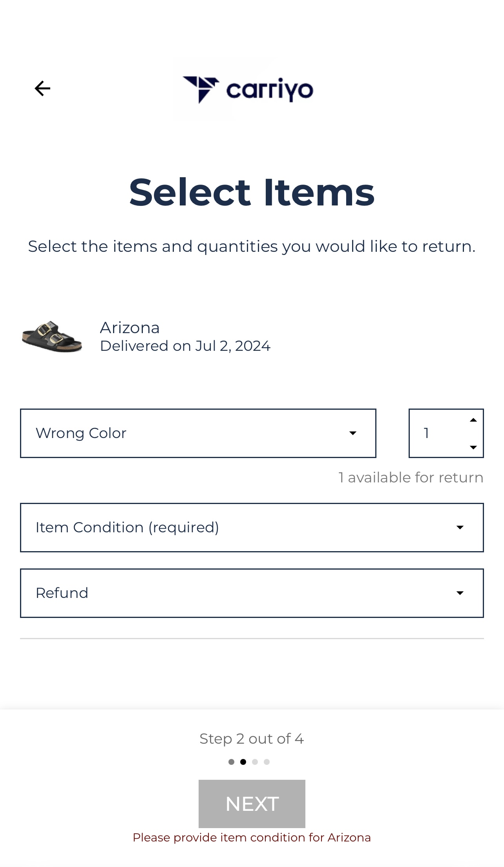Select the first step indicator dot

tap(231, 762)
